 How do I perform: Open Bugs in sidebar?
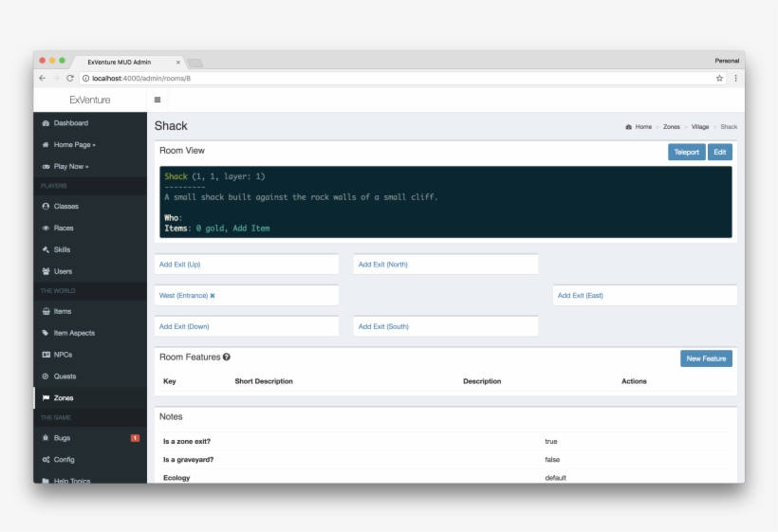click(90, 438)
